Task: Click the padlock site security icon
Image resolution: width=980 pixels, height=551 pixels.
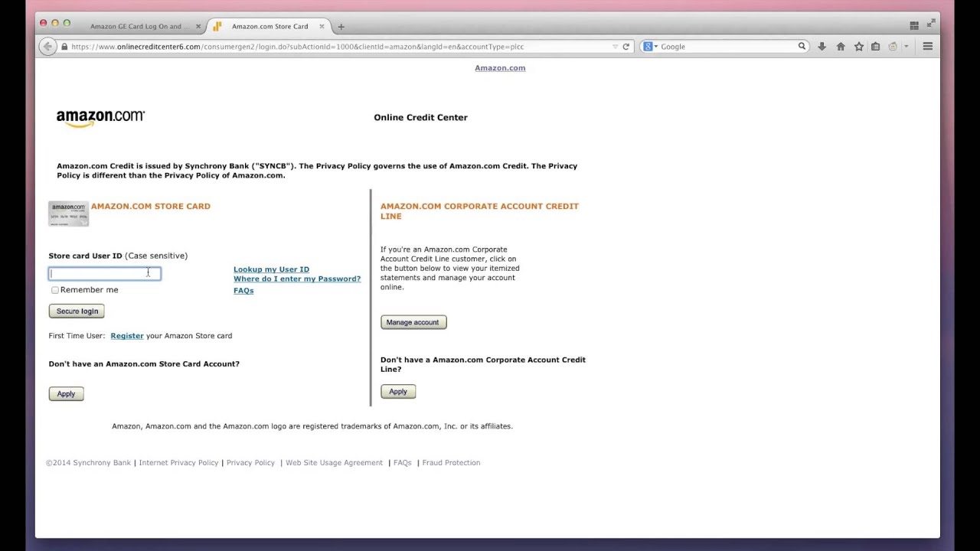Action: (64, 47)
